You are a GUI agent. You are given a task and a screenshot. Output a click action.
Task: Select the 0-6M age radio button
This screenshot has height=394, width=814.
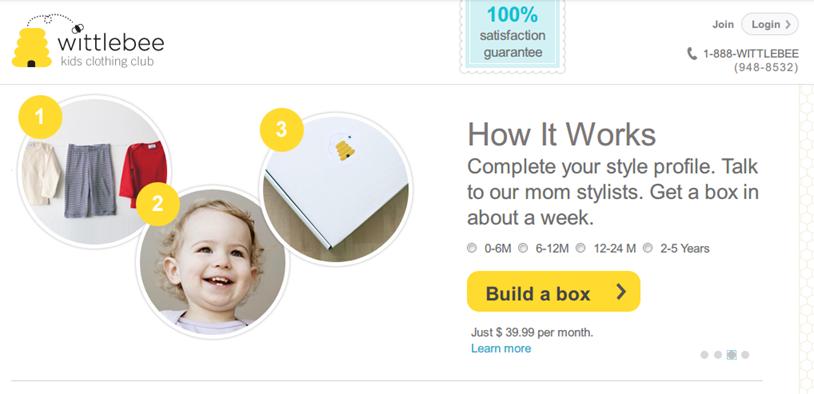472,248
